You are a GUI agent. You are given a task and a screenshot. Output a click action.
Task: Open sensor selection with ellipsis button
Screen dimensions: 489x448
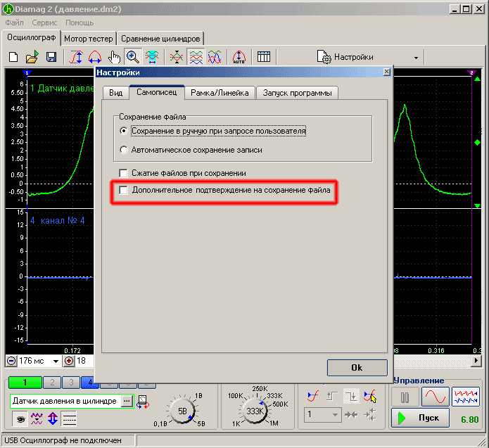coord(127,402)
